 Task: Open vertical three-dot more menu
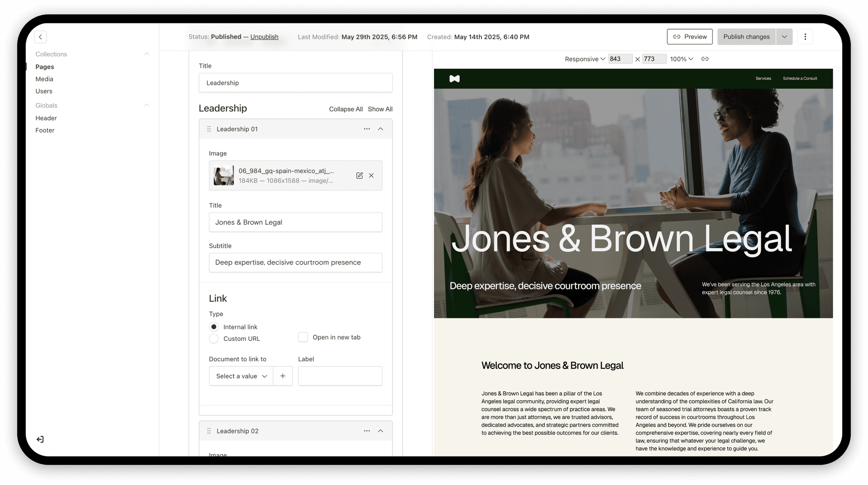(x=805, y=37)
